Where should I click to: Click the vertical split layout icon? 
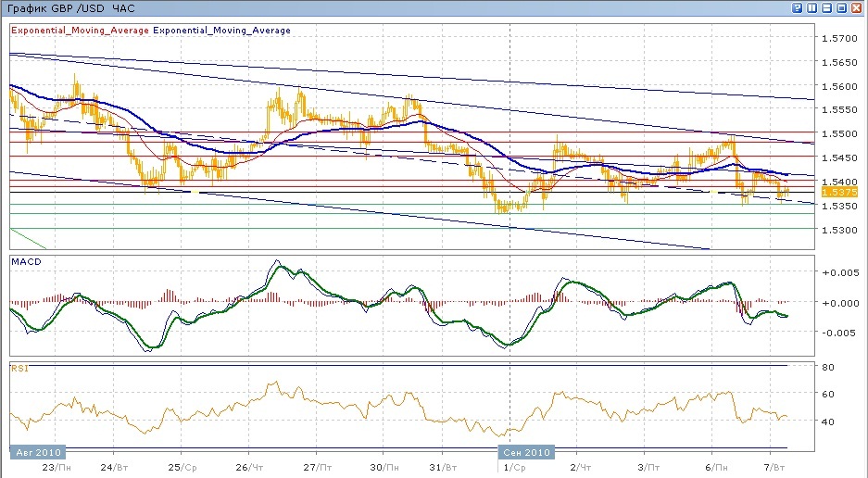point(811,7)
